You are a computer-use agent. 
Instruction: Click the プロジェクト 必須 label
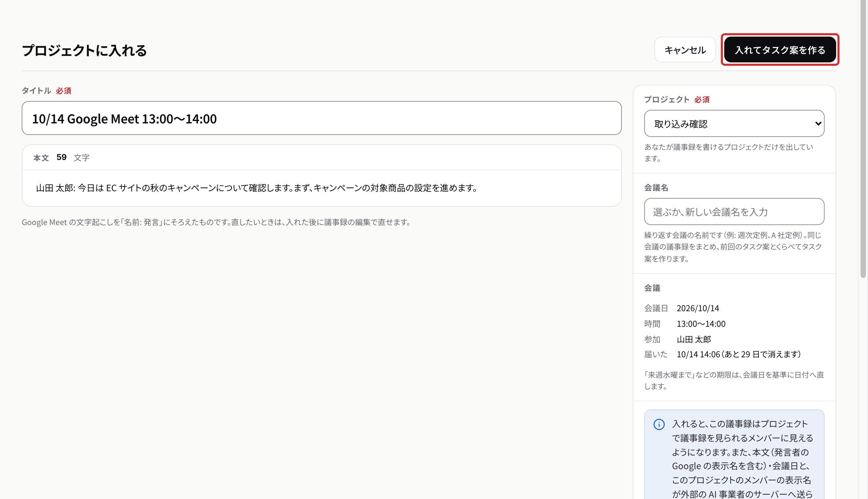(677, 99)
